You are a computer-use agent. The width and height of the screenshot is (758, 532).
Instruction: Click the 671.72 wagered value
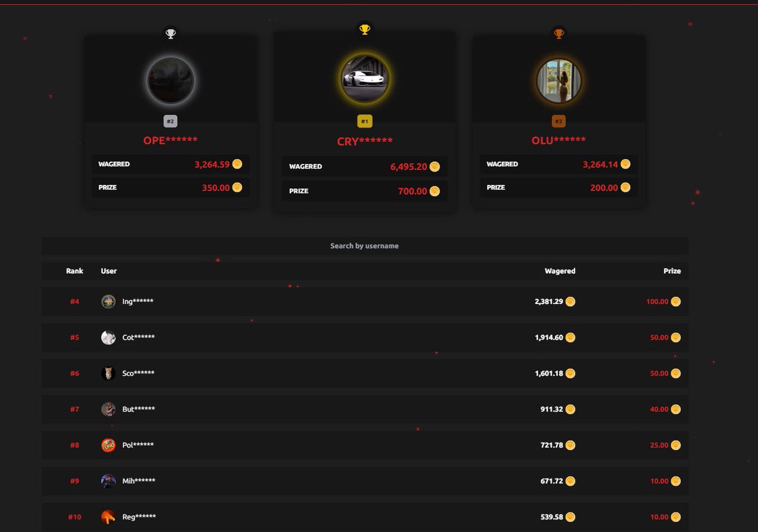pos(551,481)
